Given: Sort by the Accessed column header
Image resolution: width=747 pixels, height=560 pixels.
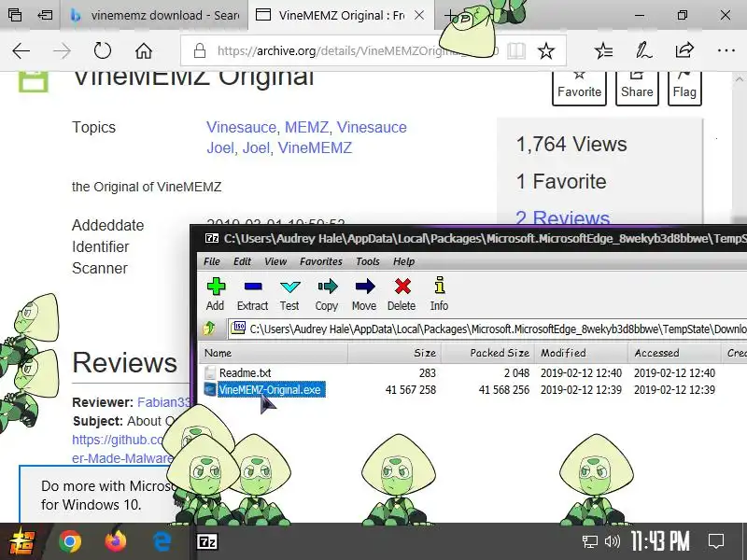Looking at the screenshot, I should pos(675,353).
